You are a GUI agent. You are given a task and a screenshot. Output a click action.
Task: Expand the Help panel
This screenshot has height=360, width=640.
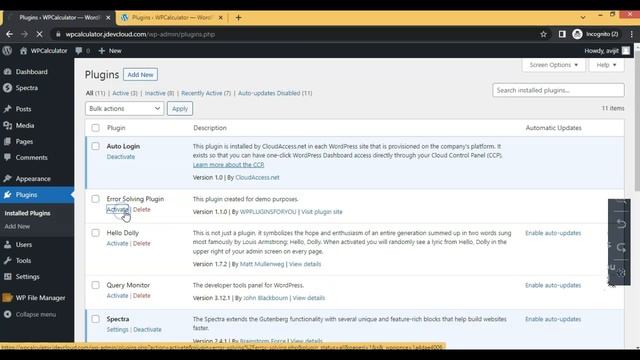[606, 65]
